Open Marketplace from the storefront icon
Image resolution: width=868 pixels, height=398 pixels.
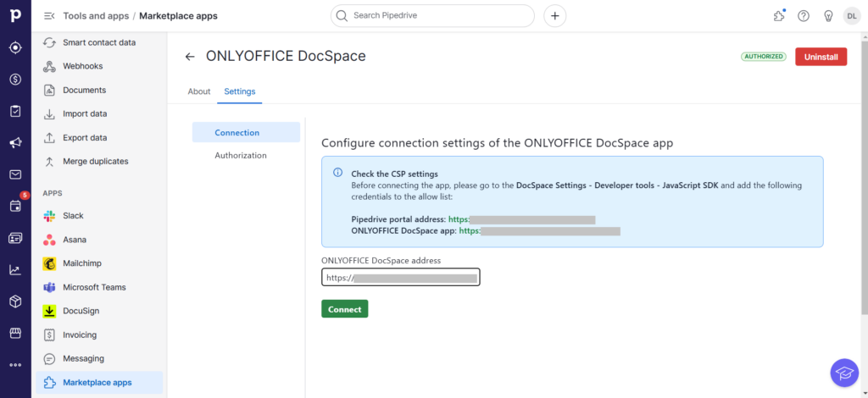[x=15, y=334]
